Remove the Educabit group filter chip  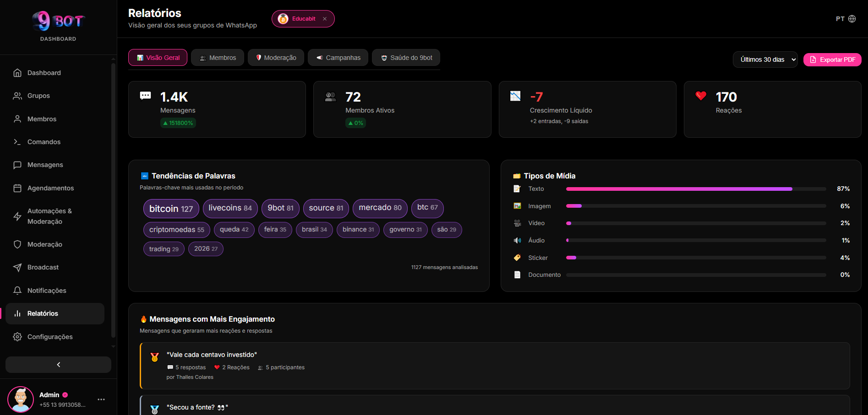[325, 19]
